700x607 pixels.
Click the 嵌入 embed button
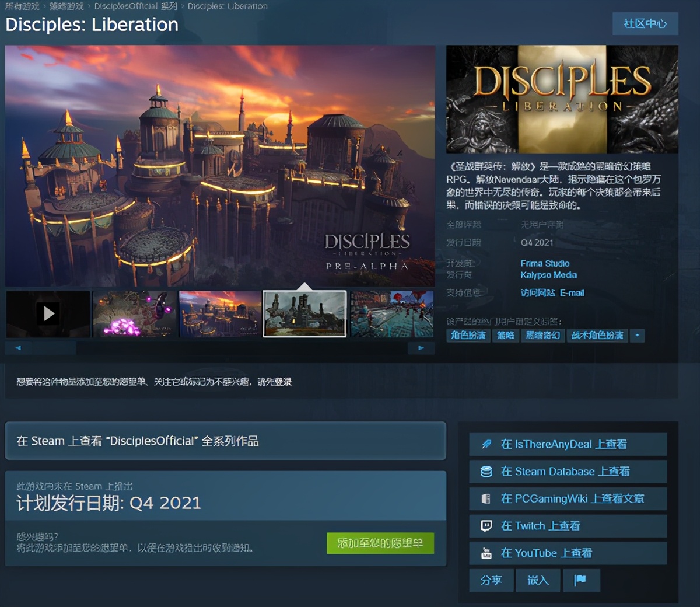[538, 580]
